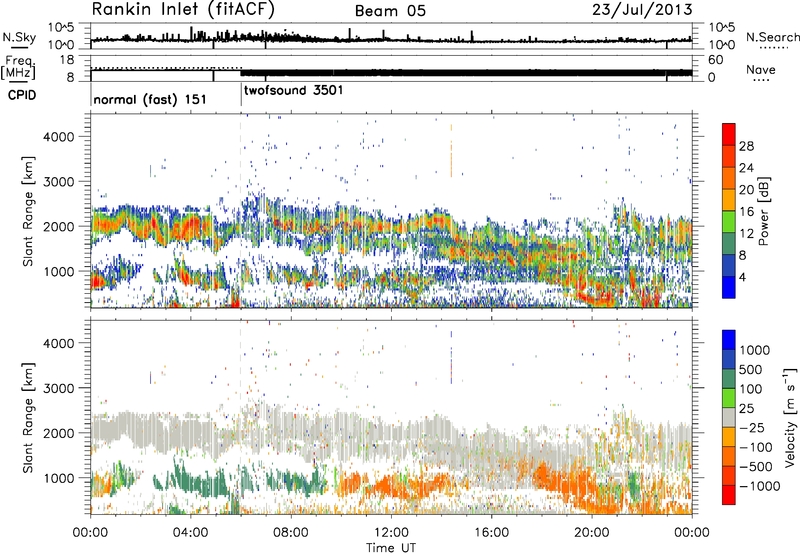The image size is (800, 554).
Task: Select the "normal (fast) 151" CPID entry
Action: 150,99
